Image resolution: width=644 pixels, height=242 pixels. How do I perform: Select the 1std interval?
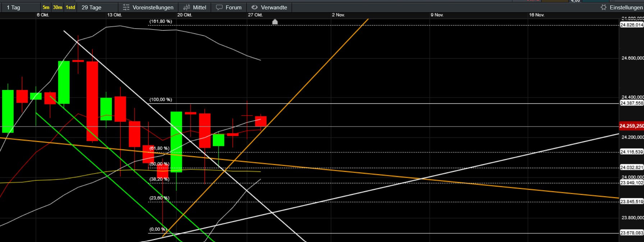[x=70, y=7]
